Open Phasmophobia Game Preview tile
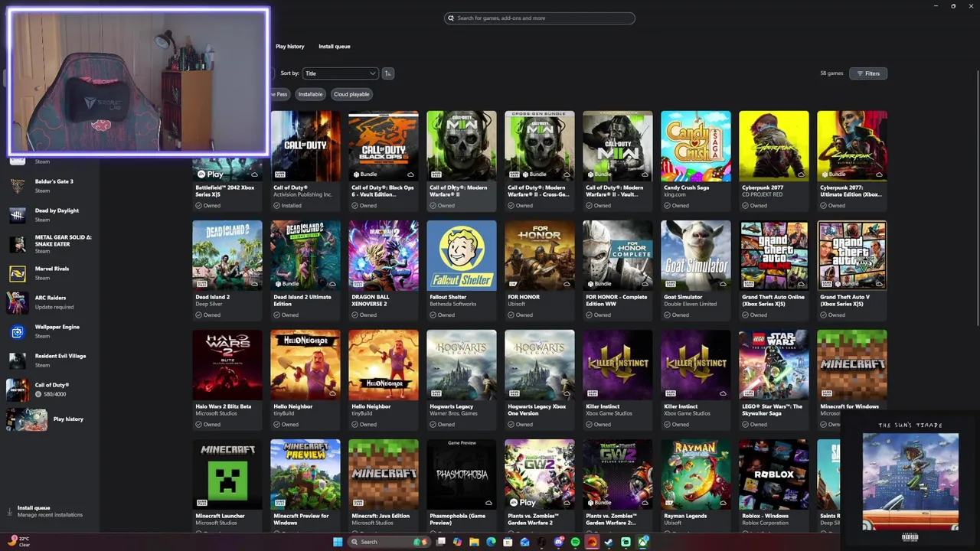980x551 pixels. click(x=461, y=486)
